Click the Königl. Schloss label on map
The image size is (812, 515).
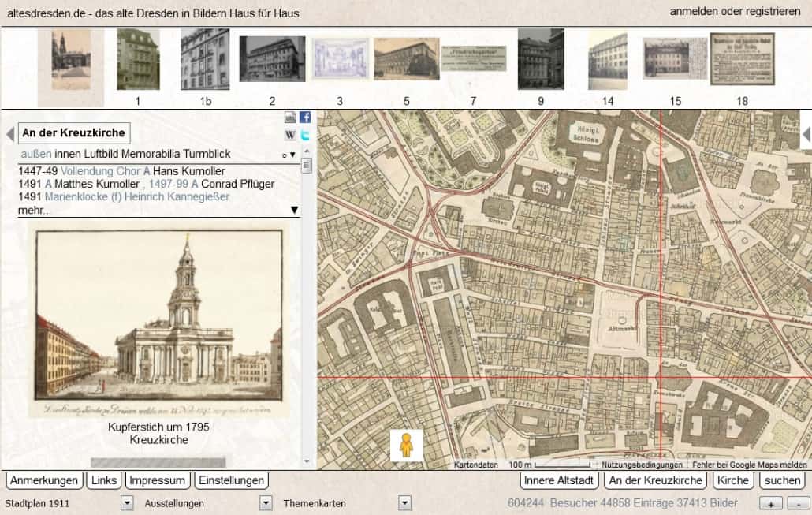[586, 133]
